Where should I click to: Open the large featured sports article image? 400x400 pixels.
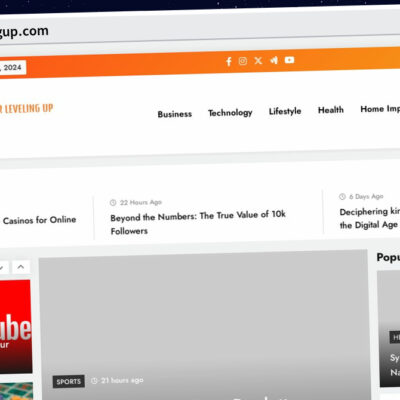pos(204,325)
